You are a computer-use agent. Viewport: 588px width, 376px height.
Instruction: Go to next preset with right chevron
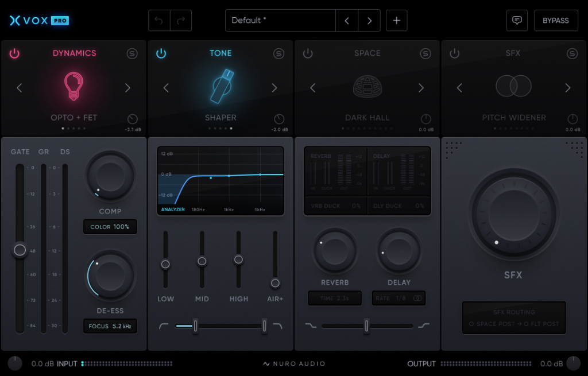coord(369,21)
